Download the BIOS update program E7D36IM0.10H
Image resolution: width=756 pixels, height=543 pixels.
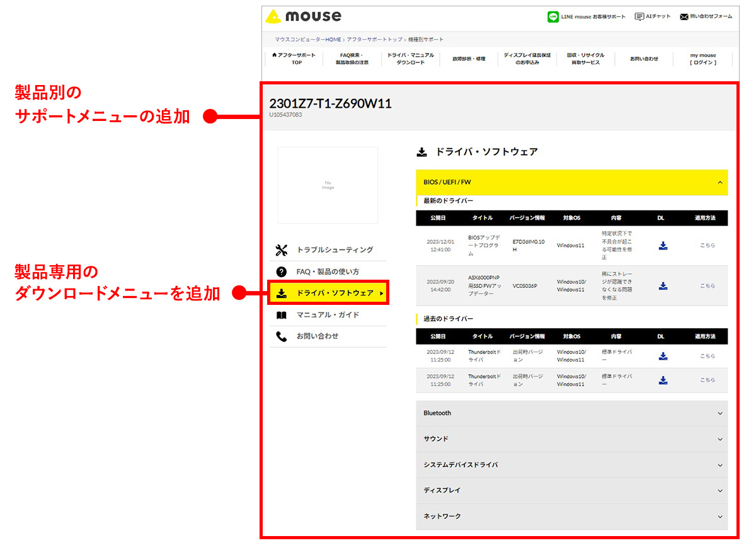(x=663, y=246)
